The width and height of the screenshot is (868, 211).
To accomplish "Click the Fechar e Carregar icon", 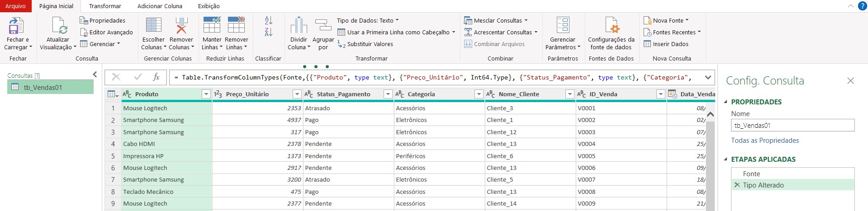I will click(x=16, y=26).
